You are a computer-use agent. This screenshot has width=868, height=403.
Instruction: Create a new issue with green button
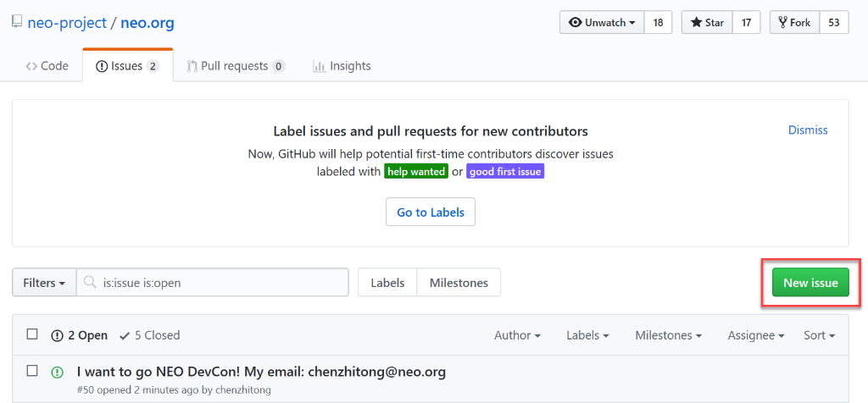(x=810, y=283)
